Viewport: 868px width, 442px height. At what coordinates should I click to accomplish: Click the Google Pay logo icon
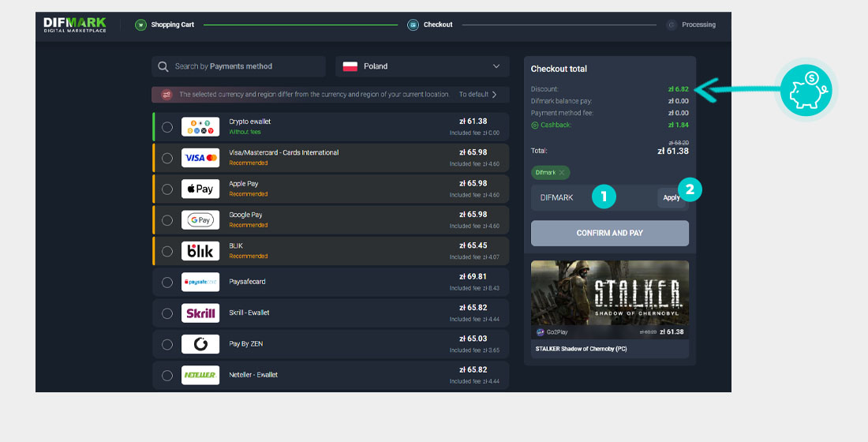tap(200, 220)
